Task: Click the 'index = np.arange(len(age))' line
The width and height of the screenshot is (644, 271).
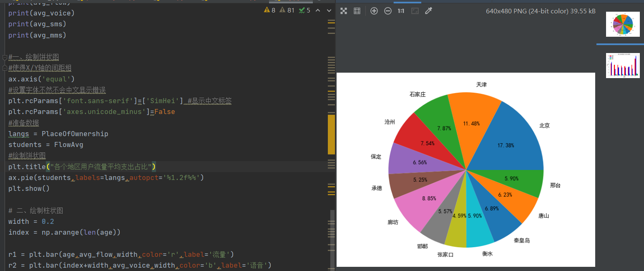Action: click(64, 232)
